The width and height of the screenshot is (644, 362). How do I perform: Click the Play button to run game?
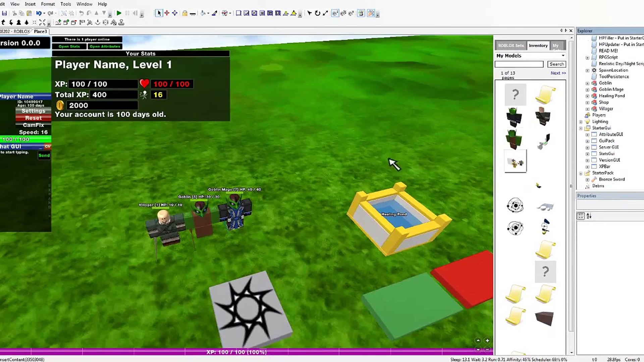click(119, 13)
